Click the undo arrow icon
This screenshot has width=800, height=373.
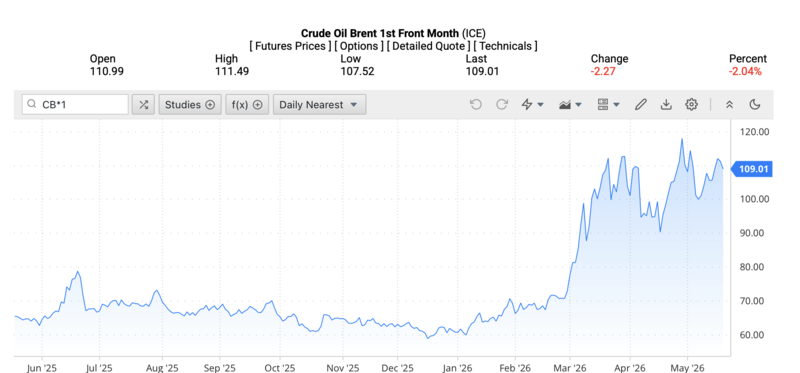pos(476,105)
